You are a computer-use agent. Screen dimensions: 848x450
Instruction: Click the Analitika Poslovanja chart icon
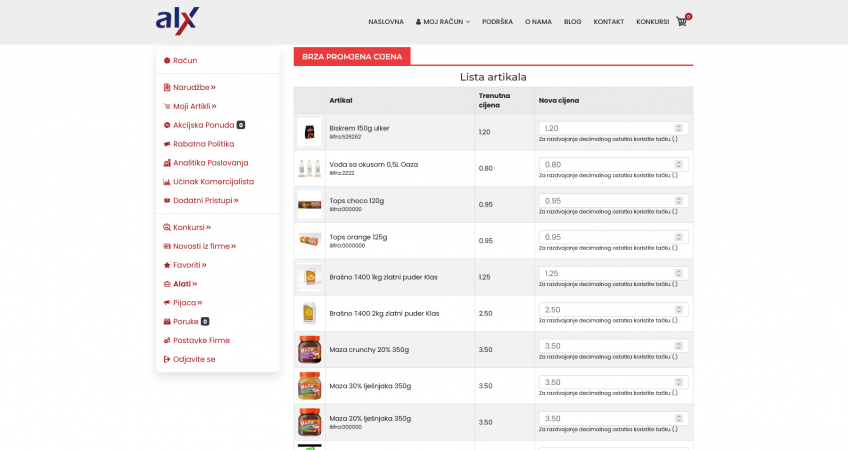[x=167, y=163]
